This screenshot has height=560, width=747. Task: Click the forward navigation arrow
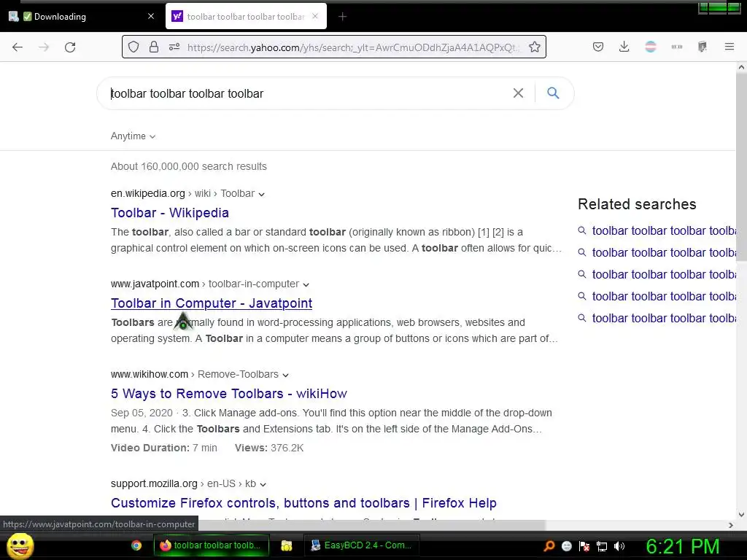tap(44, 47)
